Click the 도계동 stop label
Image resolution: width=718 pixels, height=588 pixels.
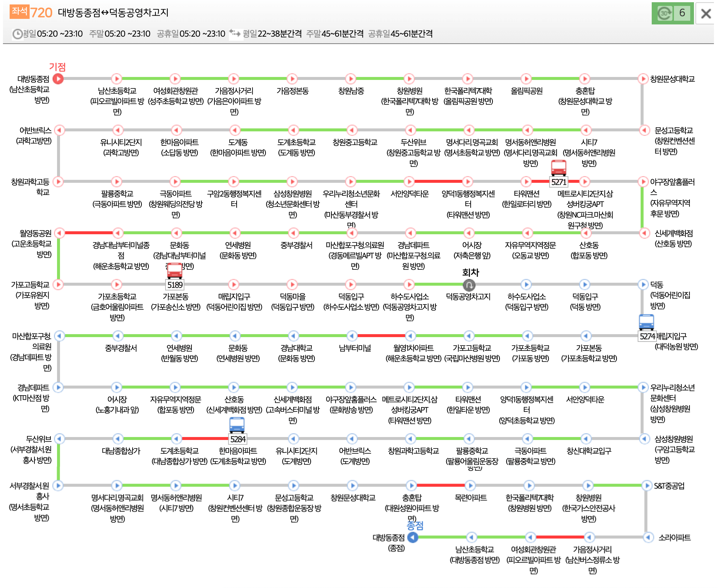[x=238, y=142]
